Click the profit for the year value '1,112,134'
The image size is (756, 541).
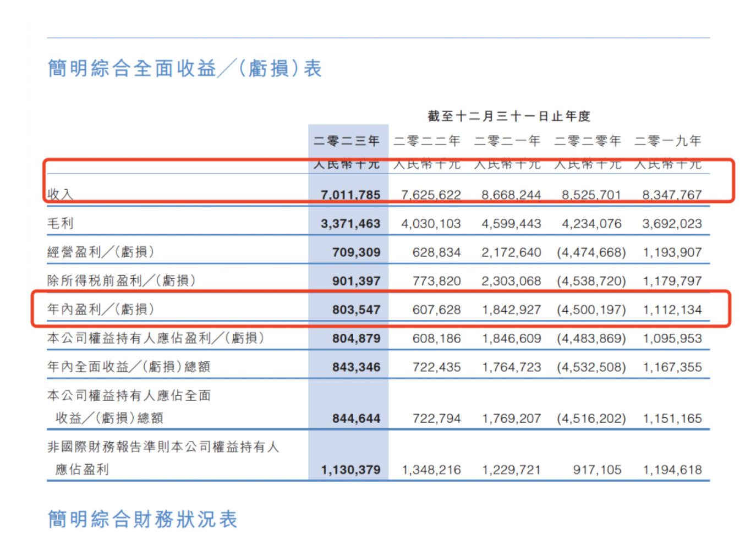[672, 310]
